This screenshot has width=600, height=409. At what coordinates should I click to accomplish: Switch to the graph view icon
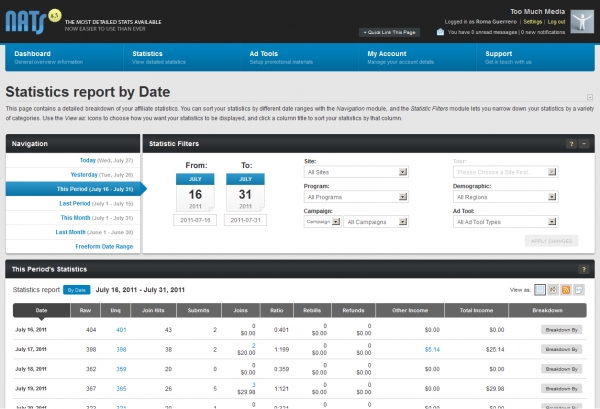tap(553, 289)
